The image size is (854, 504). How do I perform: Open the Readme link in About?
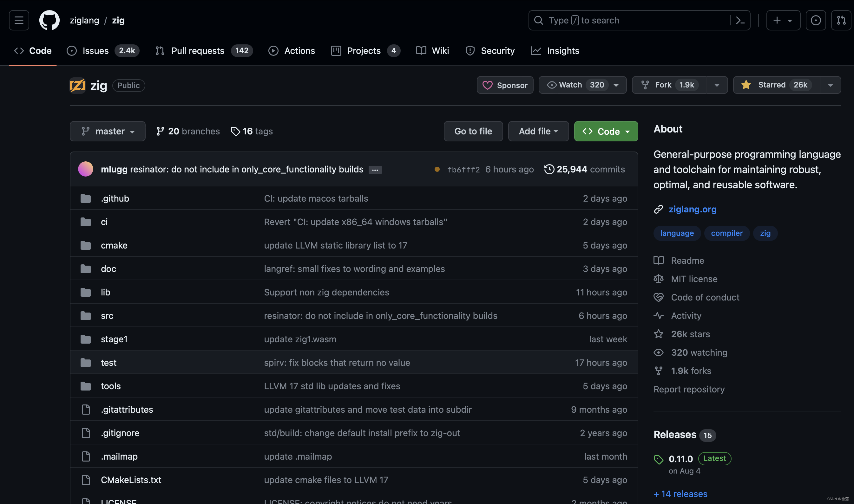(x=687, y=261)
